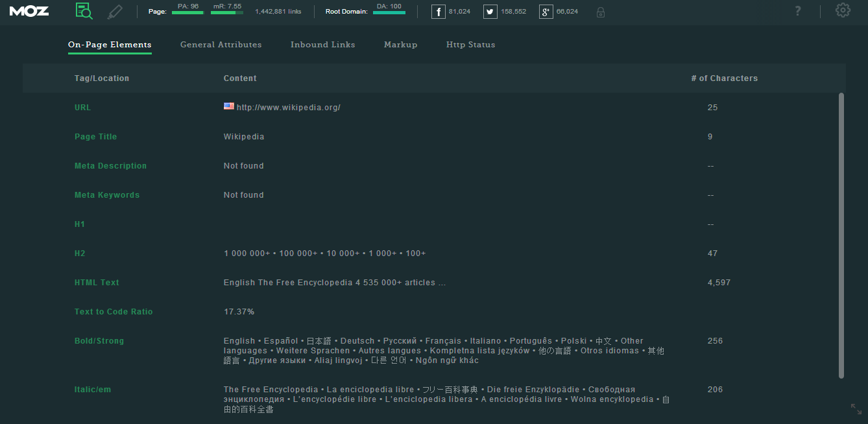
Task: Click the Meta Keywords row label
Action: click(107, 195)
